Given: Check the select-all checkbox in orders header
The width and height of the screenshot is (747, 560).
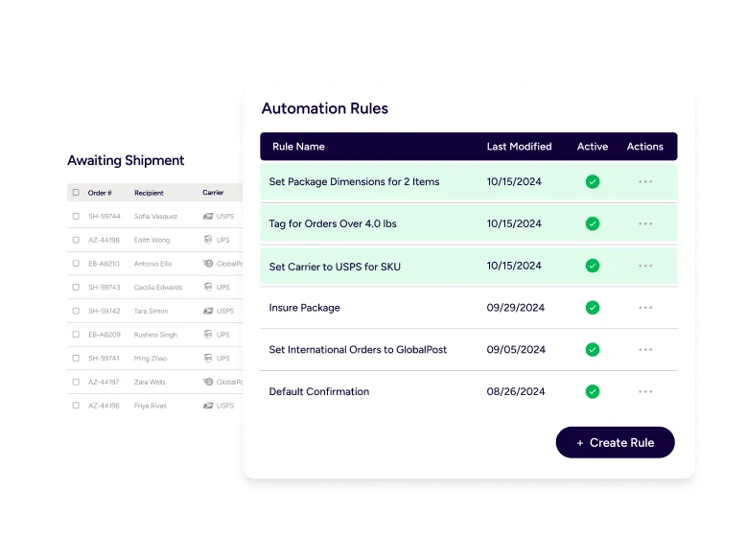Looking at the screenshot, I should click(76, 193).
